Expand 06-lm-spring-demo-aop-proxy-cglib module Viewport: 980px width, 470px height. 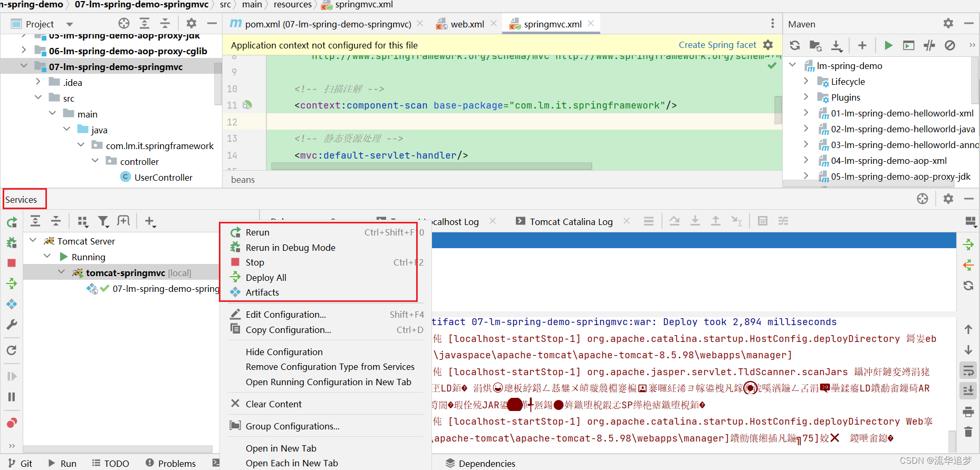pos(24,50)
